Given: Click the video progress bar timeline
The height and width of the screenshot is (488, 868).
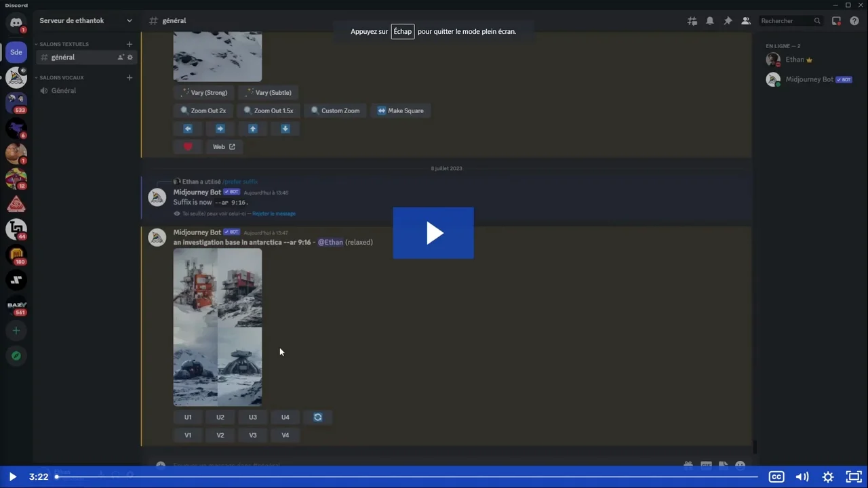Looking at the screenshot, I should coord(407,476).
